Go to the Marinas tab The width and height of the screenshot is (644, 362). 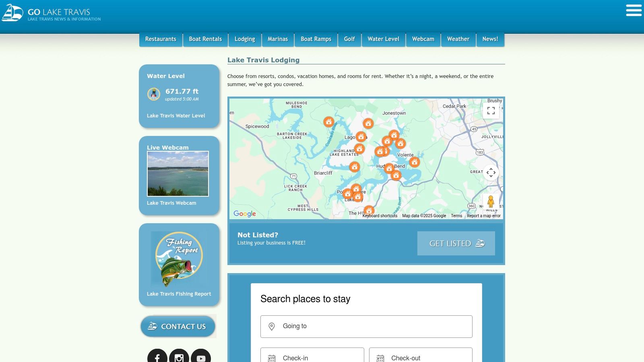pos(278,39)
